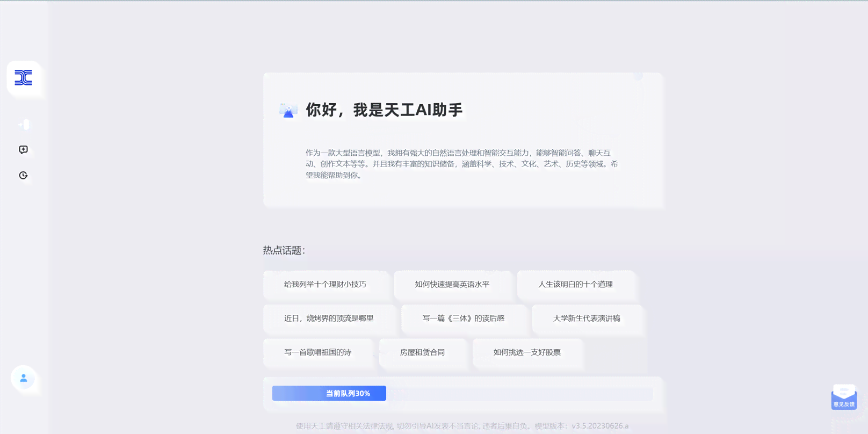Select topic 房屋租赁合同
The width and height of the screenshot is (868, 434).
tap(422, 352)
